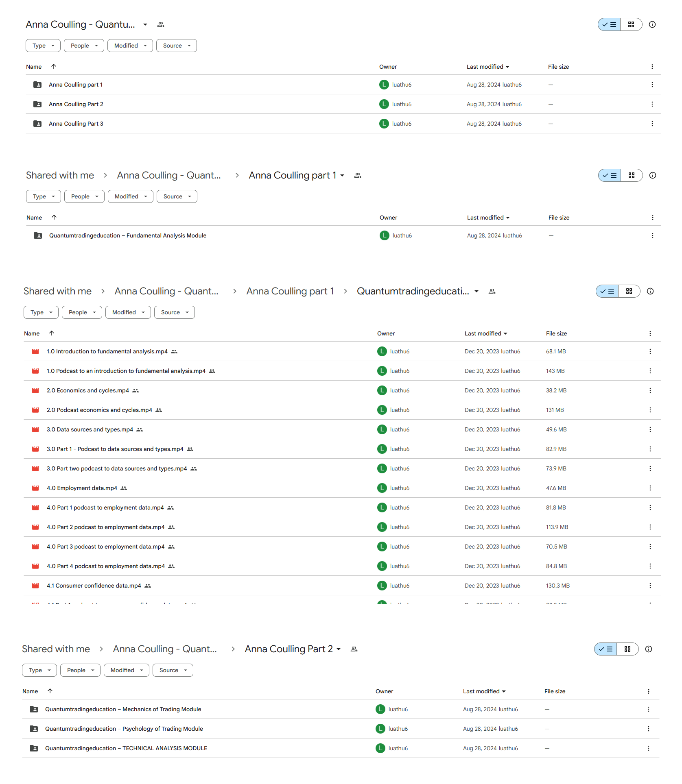Image resolution: width=682 pixels, height=784 pixels.
Task: Expand dropdown arrow beside Anna Coulling Part 2 title
Action: click(339, 649)
